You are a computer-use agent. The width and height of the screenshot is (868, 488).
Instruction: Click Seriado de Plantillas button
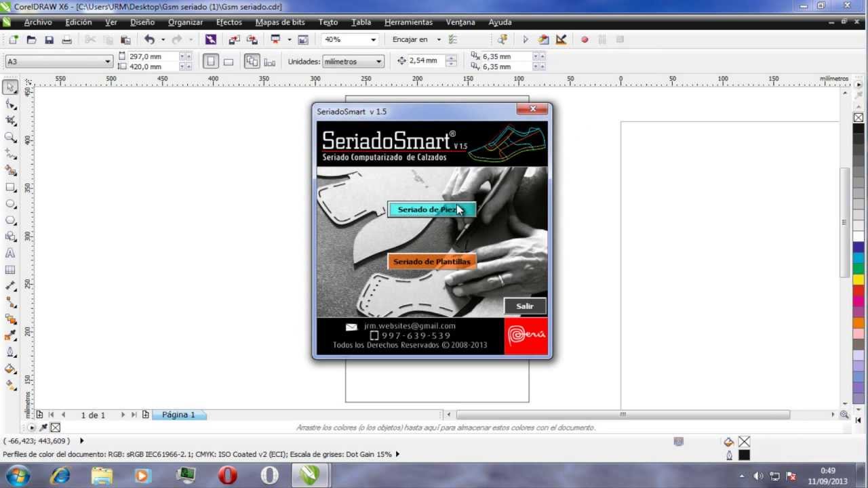[x=431, y=262]
